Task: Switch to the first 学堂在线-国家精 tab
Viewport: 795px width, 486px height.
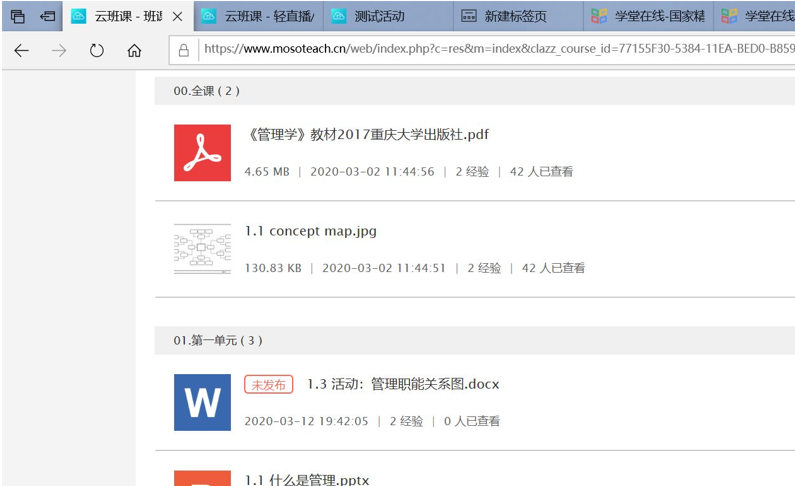Action: tap(648, 16)
